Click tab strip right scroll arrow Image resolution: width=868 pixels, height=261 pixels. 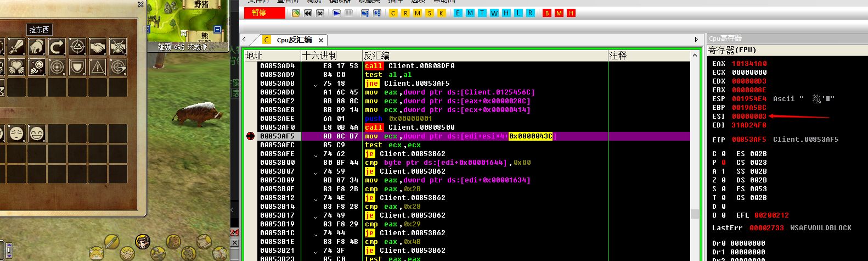[x=696, y=40]
